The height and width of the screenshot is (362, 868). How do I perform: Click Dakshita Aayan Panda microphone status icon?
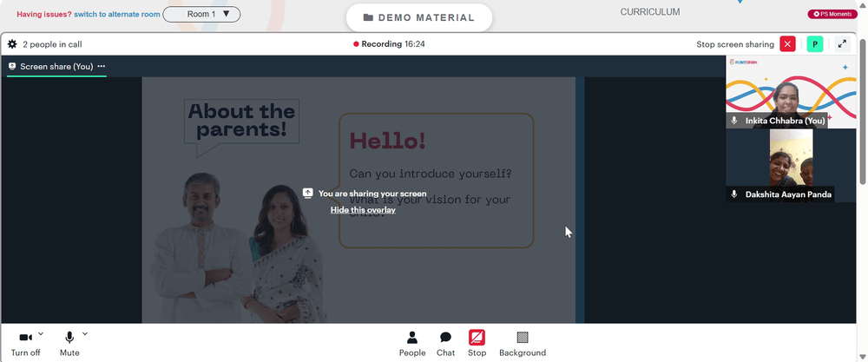(x=734, y=194)
